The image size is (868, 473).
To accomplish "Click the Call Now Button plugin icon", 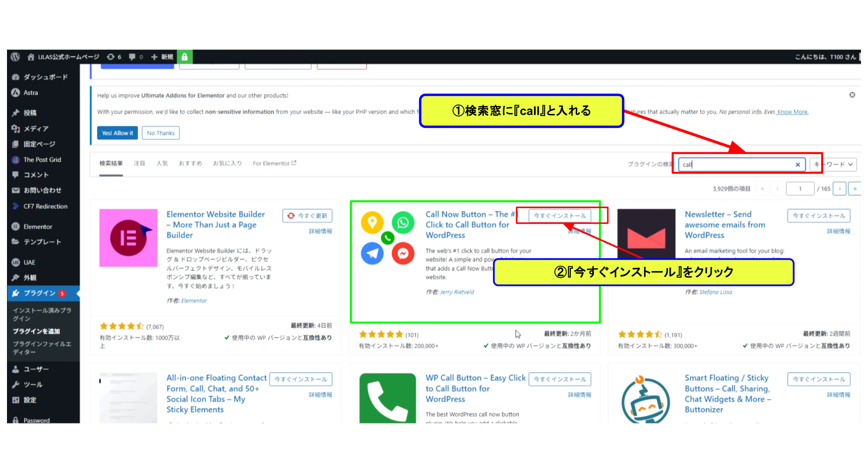I will (x=388, y=238).
